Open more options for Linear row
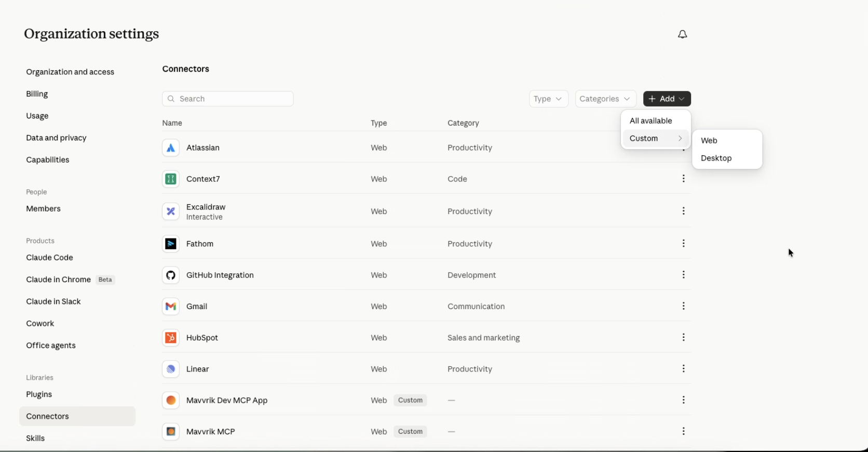Viewport: 868px width, 452px height. [x=684, y=369]
